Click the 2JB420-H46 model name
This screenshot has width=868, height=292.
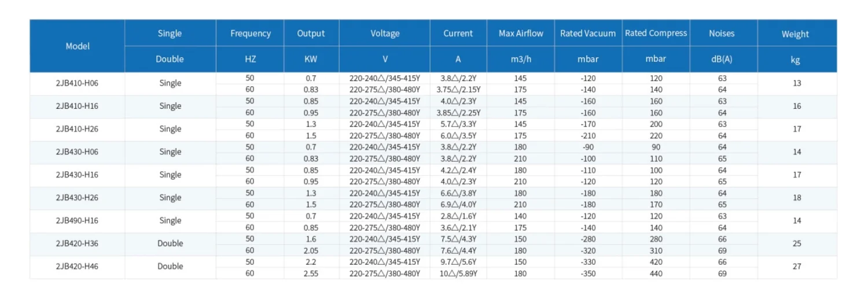point(78,267)
